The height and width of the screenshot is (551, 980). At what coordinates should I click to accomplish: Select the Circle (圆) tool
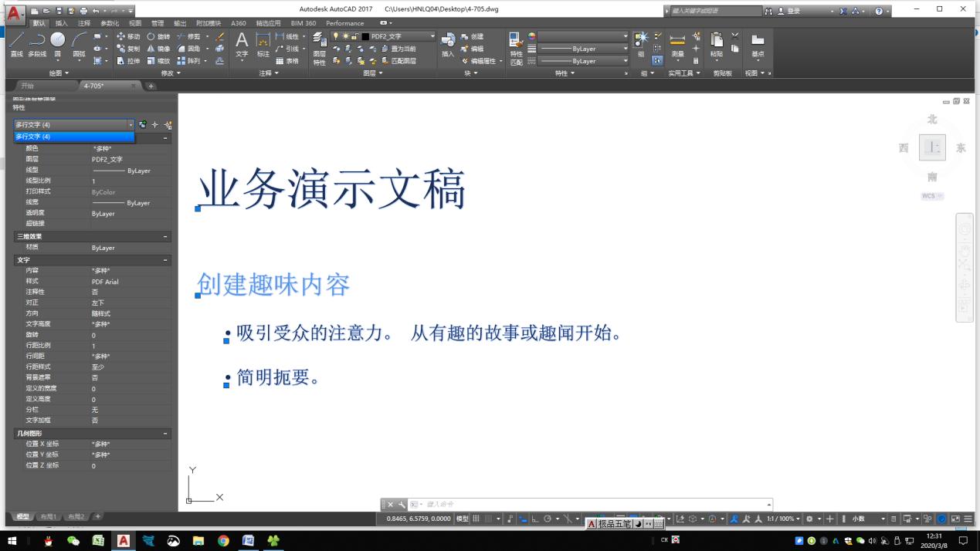click(56, 40)
